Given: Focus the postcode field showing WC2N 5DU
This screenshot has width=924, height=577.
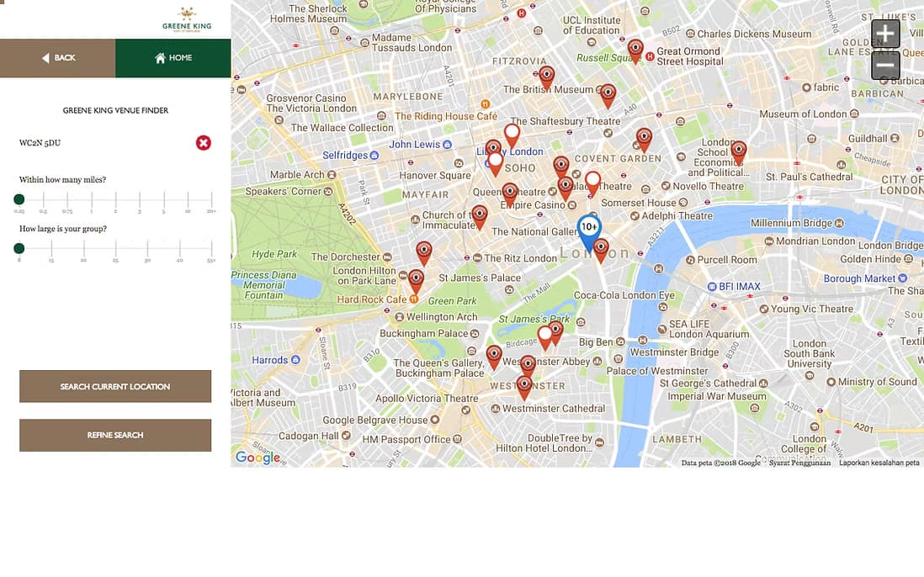Looking at the screenshot, I should (x=106, y=142).
